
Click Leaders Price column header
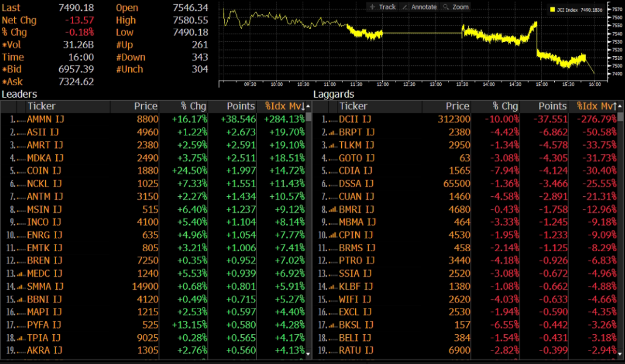pyautogui.click(x=145, y=106)
